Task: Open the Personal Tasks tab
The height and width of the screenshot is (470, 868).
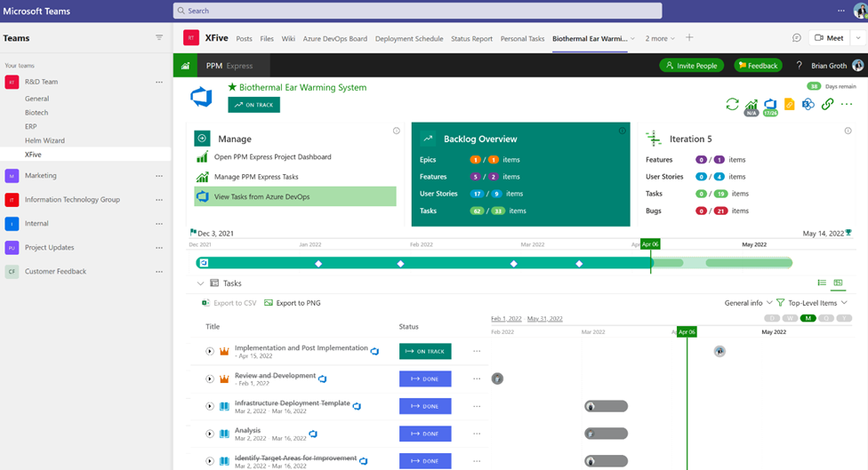Action: 523,39
